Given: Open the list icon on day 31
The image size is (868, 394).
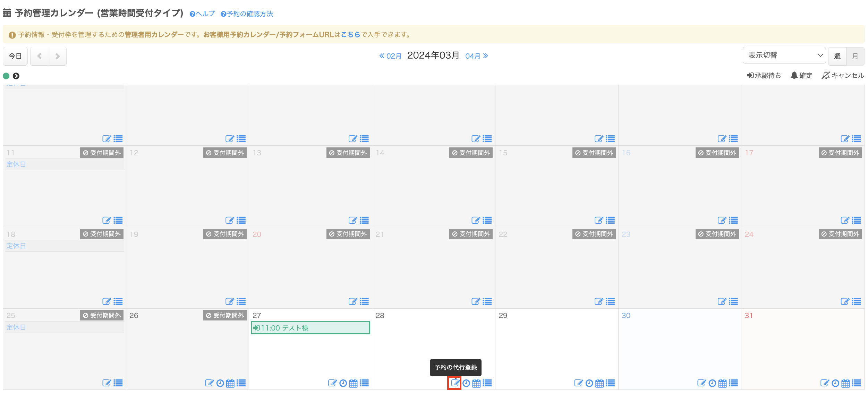Looking at the screenshot, I should [856, 383].
